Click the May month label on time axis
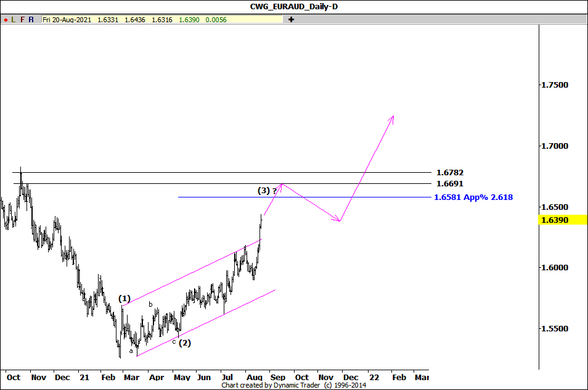Viewport: 588px width, 390px height. point(182,378)
